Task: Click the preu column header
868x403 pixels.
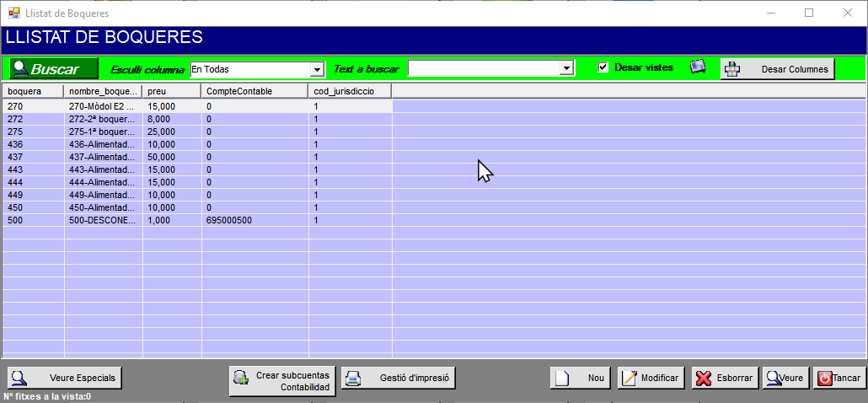Action: pyautogui.click(x=172, y=91)
